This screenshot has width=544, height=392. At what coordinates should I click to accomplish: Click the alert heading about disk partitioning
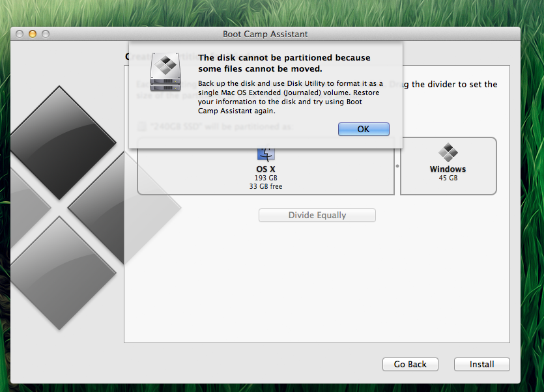[284, 63]
